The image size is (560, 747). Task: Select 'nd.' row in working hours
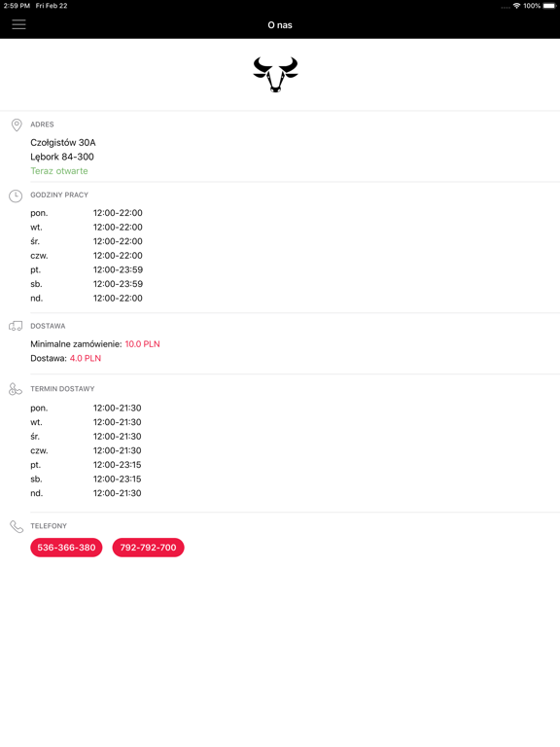pos(87,299)
